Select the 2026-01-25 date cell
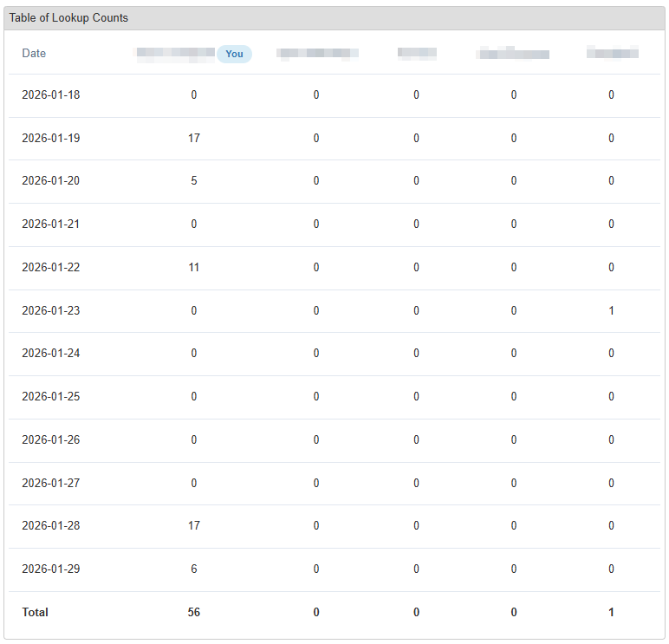Viewport: 669px width, 644px height. pyautogui.click(x=51, y=396)
